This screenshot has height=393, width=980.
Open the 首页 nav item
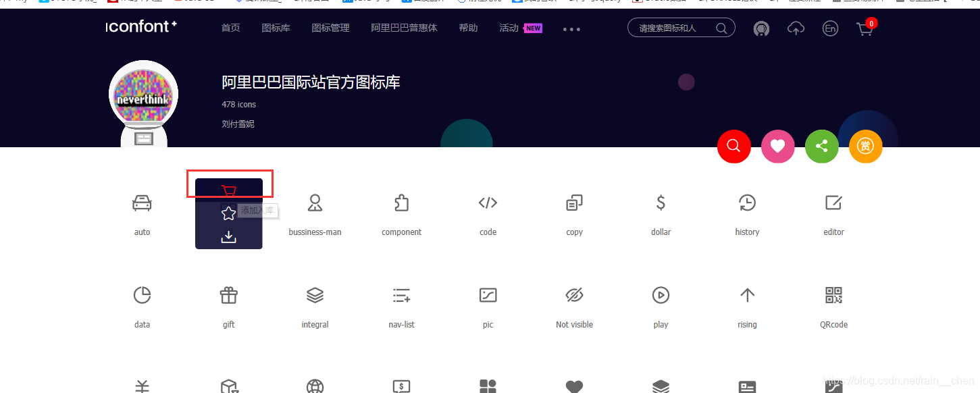pyautogui.click(x=231, y=28)
